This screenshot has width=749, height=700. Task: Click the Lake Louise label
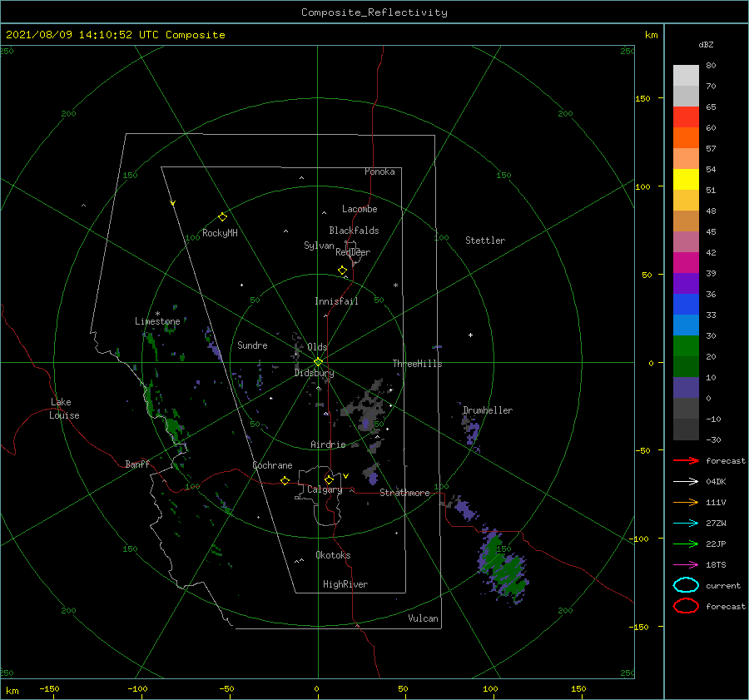click(x=64, y=409)
